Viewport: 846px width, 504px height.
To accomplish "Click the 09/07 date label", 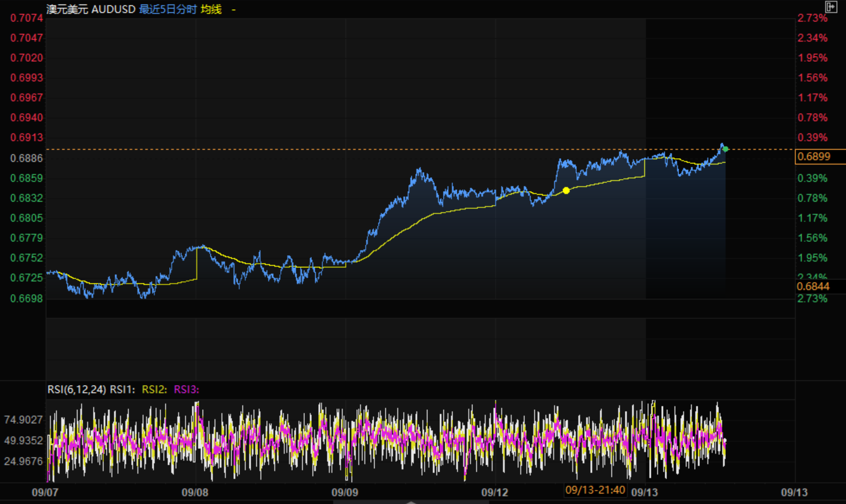I will pos(45,492).
